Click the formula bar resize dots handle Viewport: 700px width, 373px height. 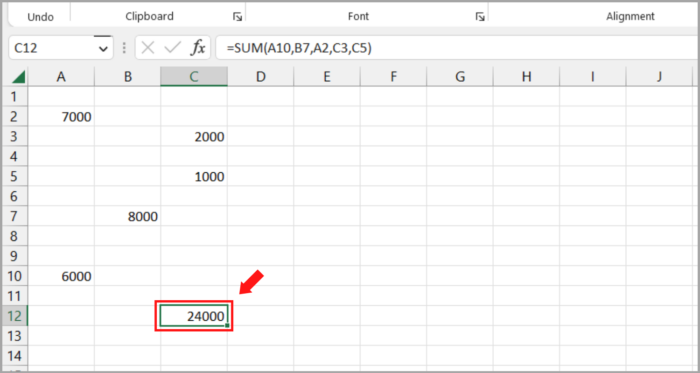point(124,47)
